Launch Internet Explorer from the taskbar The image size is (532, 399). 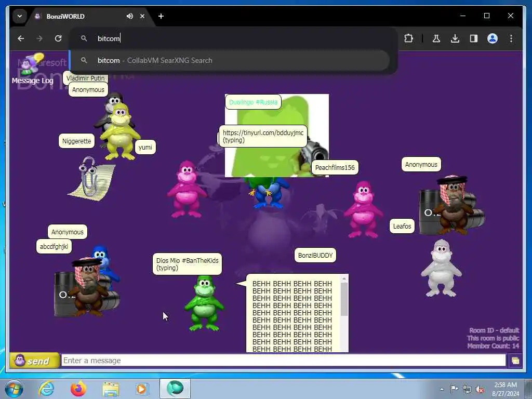(x=46, y=389)
